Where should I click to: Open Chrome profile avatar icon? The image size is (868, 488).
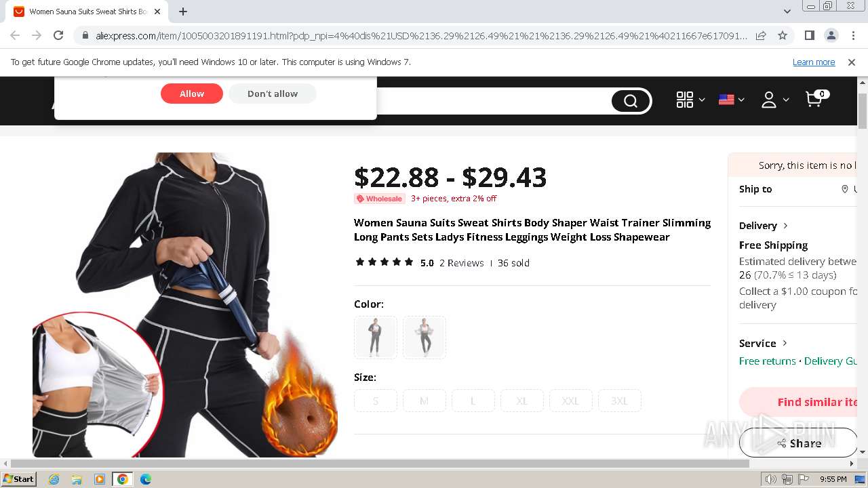831,35
